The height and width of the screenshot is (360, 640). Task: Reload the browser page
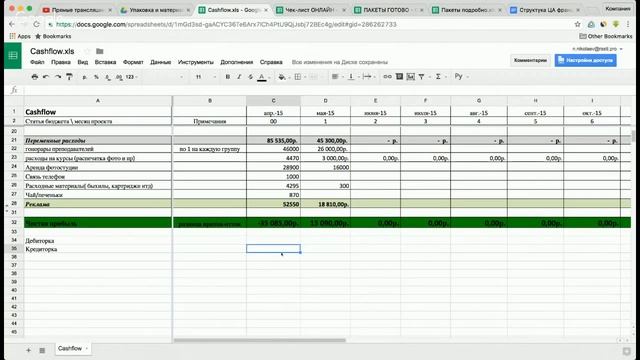click(36, 24)
